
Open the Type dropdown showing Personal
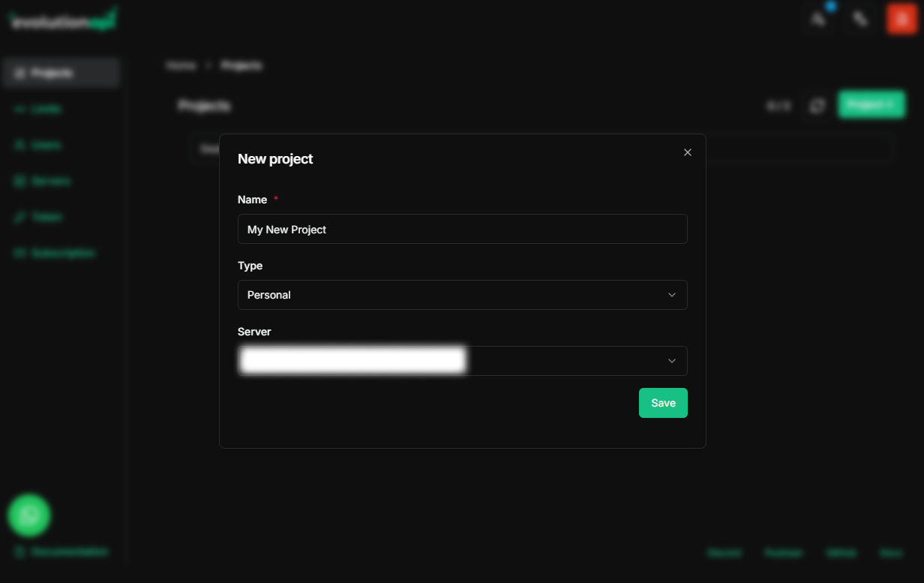coord(462,295)
